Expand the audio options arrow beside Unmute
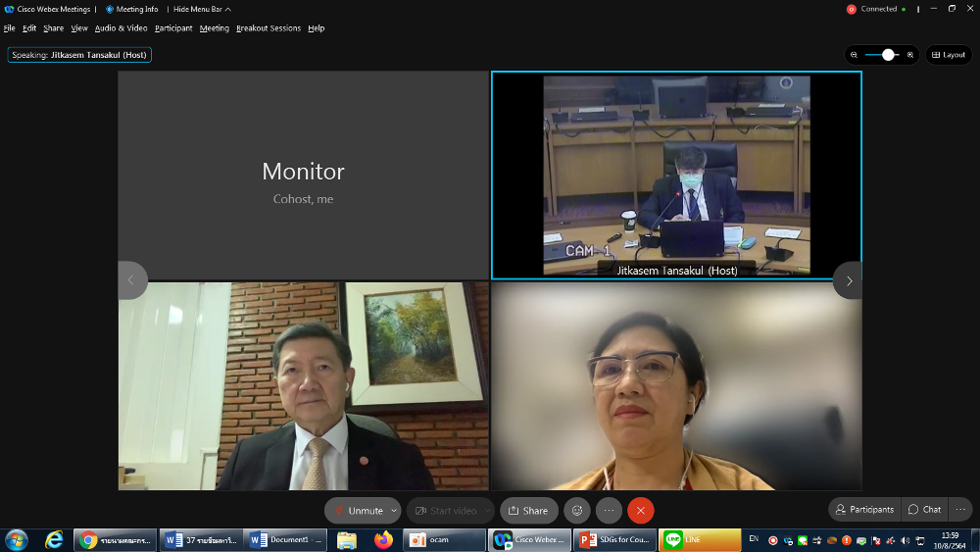The width and height of the screenshot is (980, 552). click(394, 510)
